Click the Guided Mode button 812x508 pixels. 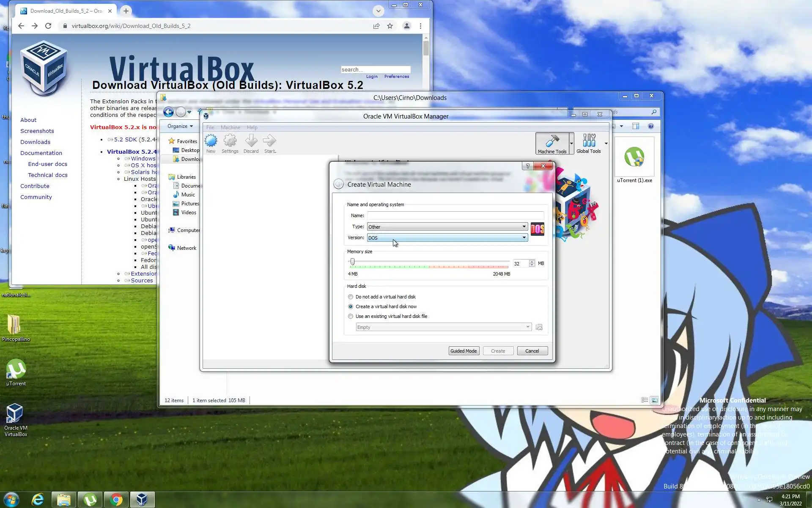(464, 351)
